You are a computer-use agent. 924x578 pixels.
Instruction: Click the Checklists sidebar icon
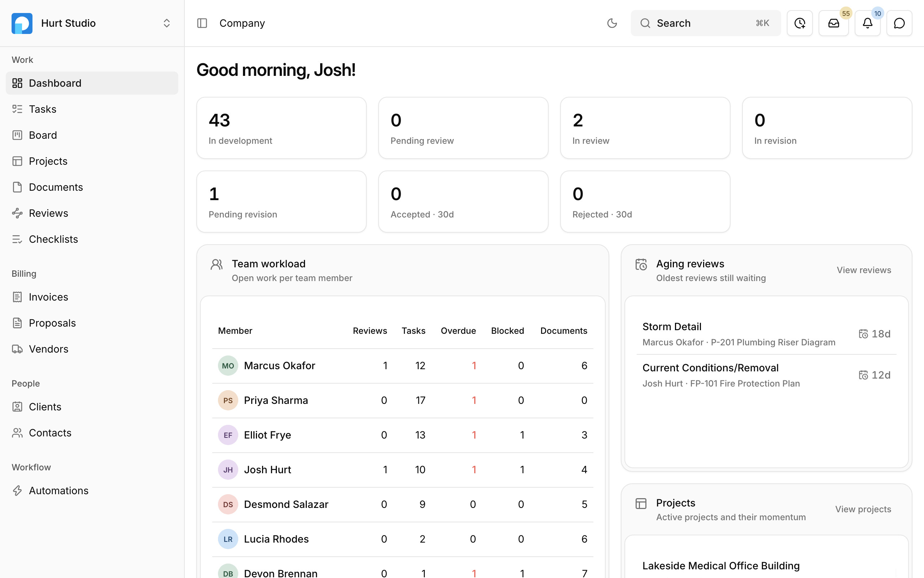point(17,239)
